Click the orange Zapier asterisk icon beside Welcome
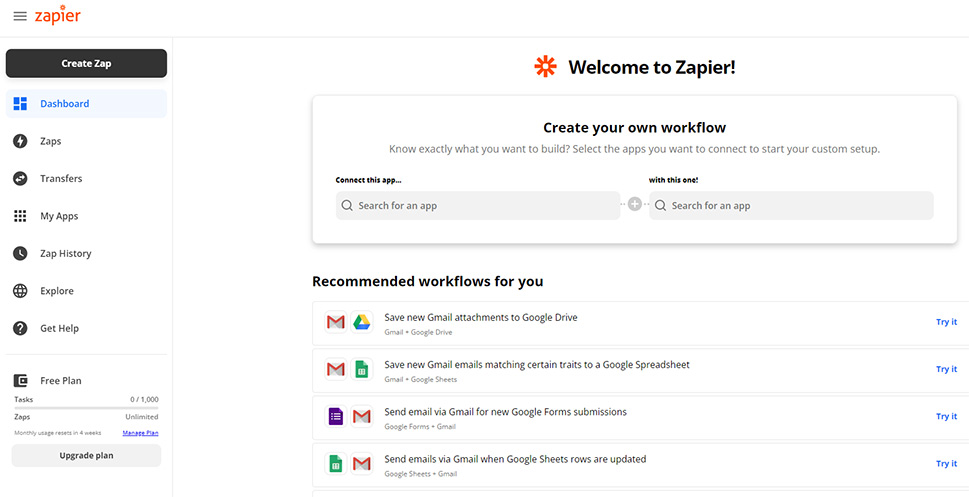This screenshot has height=497, width=969. coord(545,67)
